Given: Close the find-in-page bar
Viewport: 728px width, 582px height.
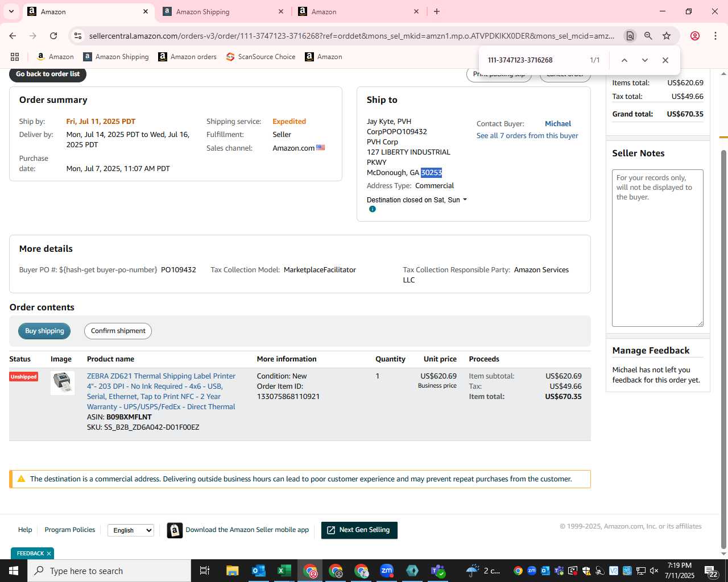Looking at the screenshot, I should (x=665, y=60).
